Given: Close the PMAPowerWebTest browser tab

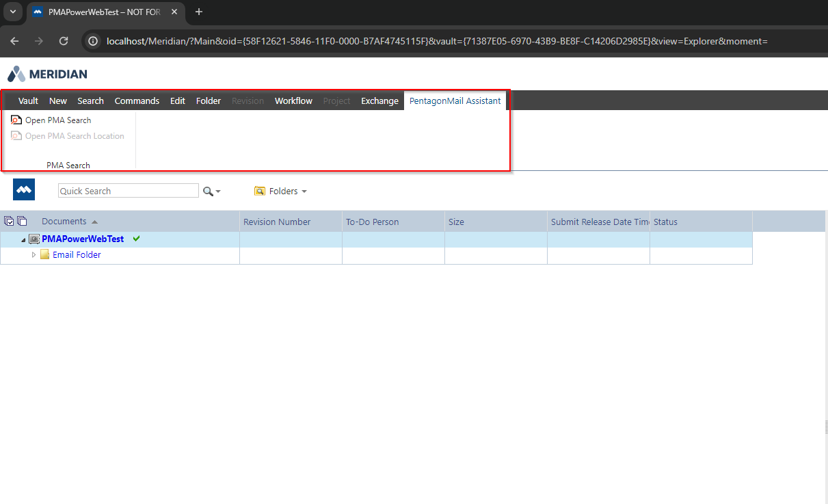Looking at the screenshot, I should [174, 12].
